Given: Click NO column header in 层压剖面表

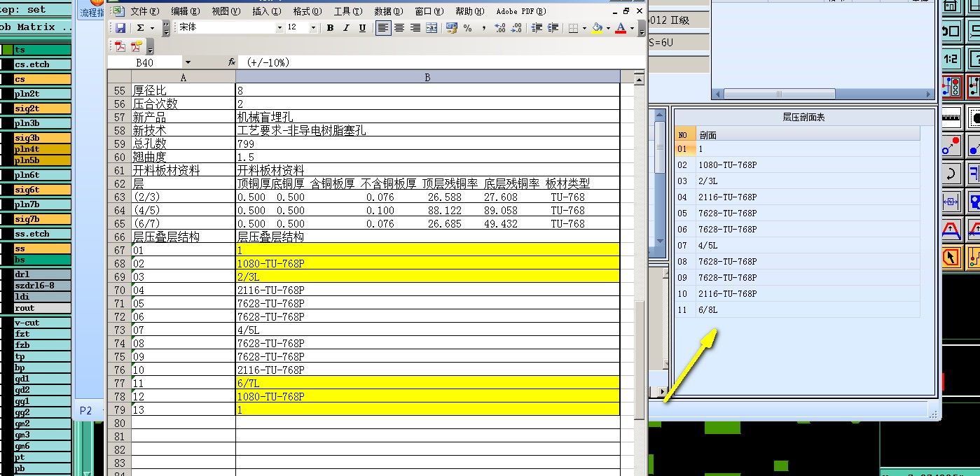Looking at the screenshot, I should pos(685,134).
